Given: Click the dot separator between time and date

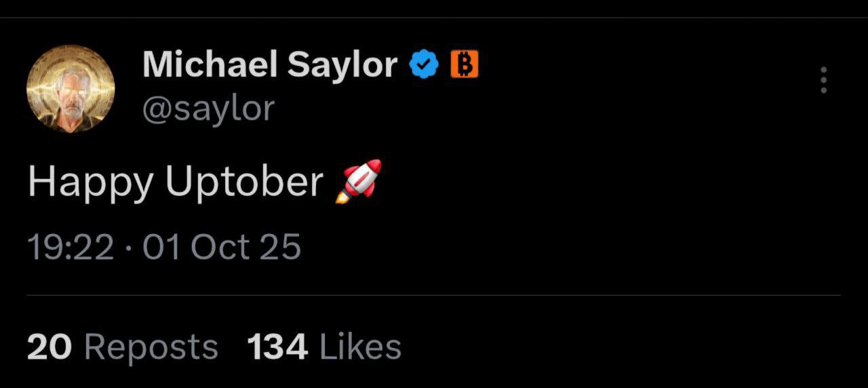Looking at the screenshot, I should [129, 248].
